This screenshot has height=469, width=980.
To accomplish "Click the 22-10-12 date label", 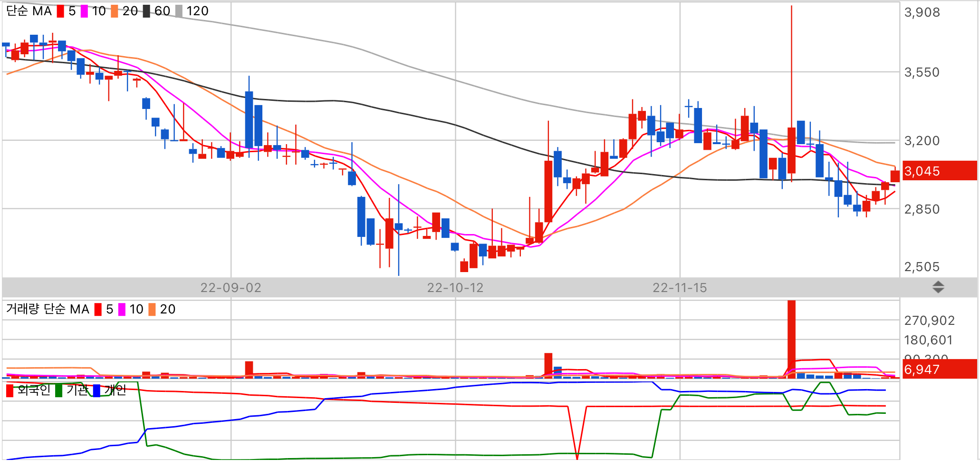I will 455,288.
